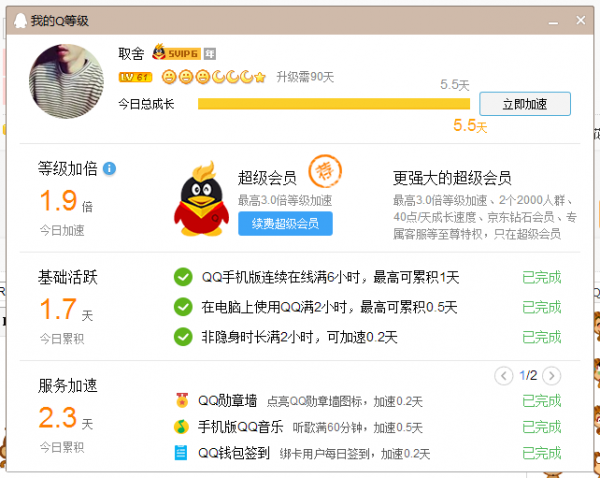Click the 1.7 天 basic activity value
The width and height of the screenshot is (600, 478).
(66, 309)
